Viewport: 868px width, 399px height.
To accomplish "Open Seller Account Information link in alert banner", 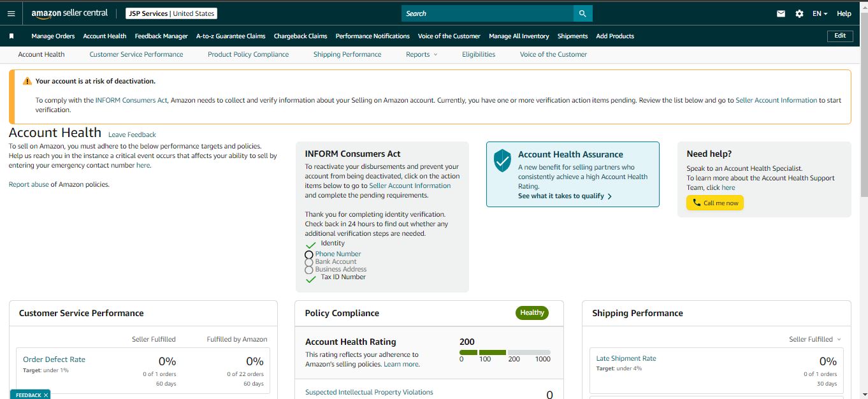I will (776, 100).
